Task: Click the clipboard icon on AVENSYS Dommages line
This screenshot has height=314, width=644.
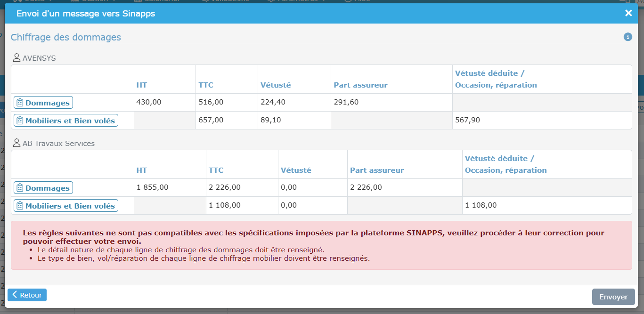Action: click(x=19, y=102)
